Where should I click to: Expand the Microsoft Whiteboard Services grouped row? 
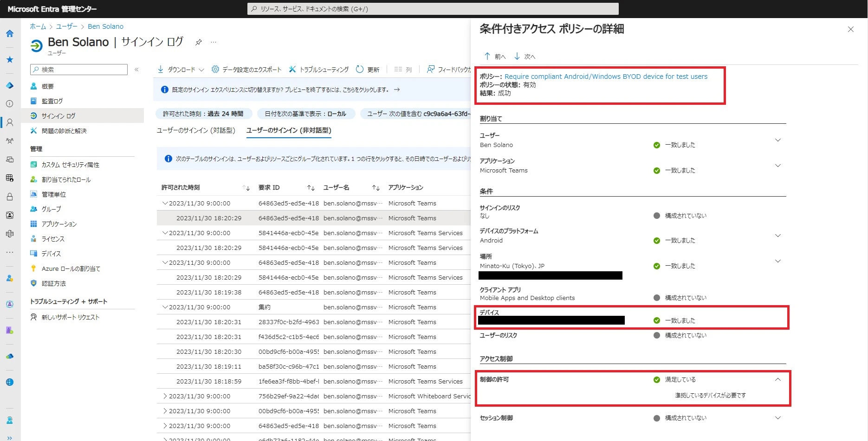tap(165, 396)
